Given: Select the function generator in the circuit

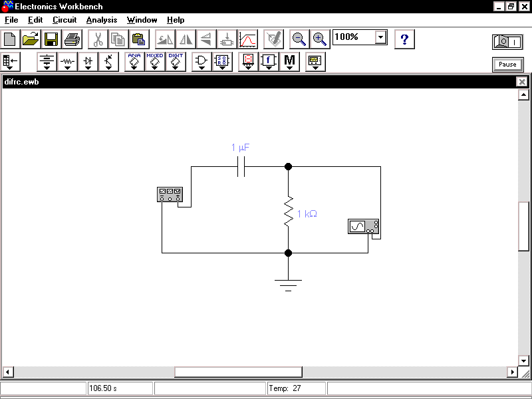Looking at the screenshot, I should 170,194.
